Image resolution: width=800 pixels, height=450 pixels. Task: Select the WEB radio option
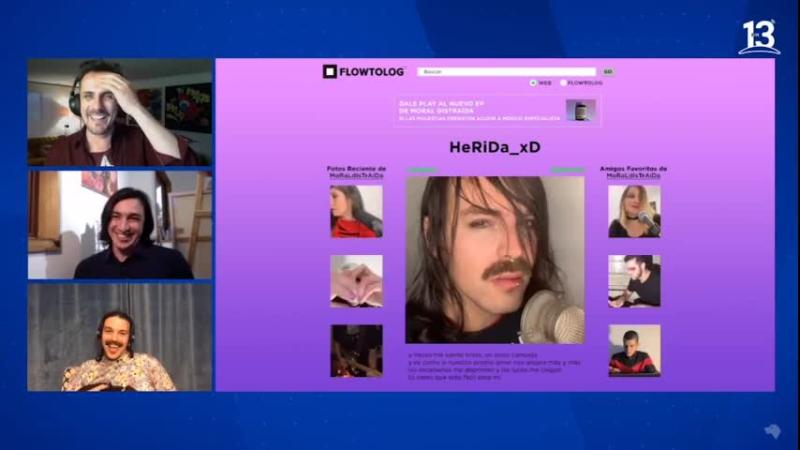pyautogui.click(x=534, y=83)
